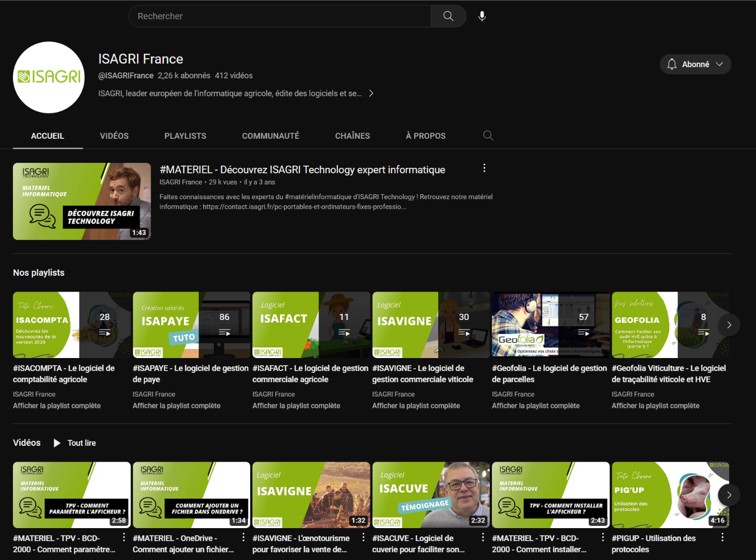The width and height of the screenshot is (756, 560).
Task: Click the ISAGRI channel avatar logo
Action: (49, 77)
